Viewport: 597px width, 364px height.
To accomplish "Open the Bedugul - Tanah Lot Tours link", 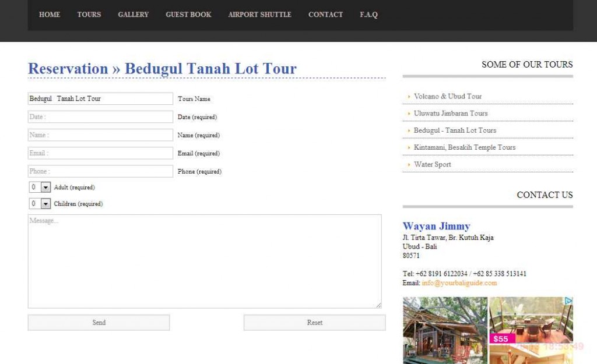I will (x=455, y=130).
